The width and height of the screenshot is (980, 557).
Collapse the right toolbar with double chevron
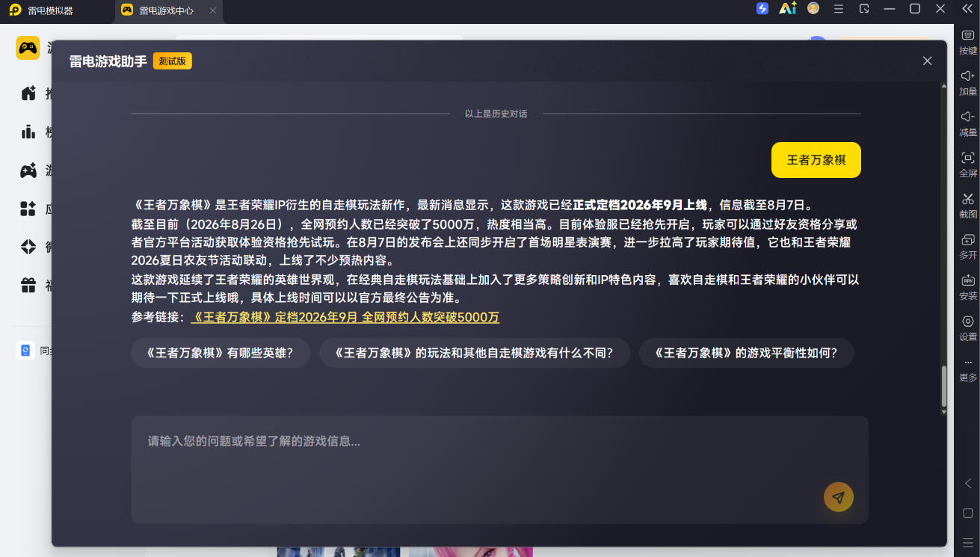967,9
